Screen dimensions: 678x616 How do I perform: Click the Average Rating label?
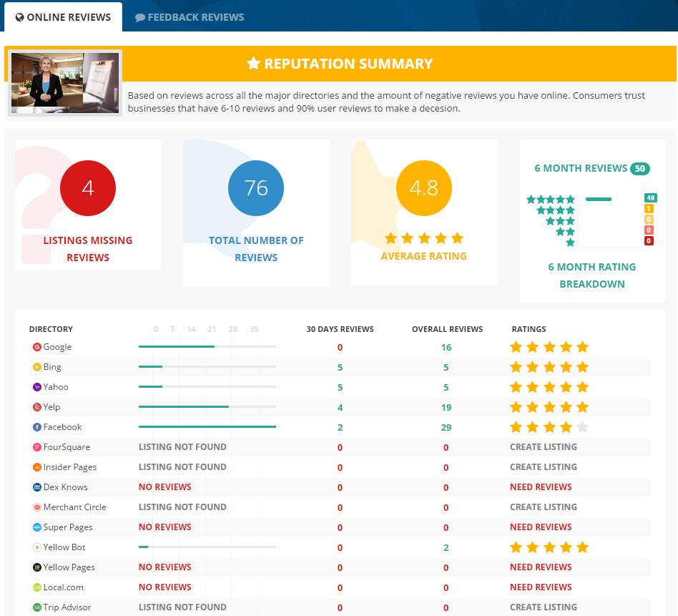[423, 256]
